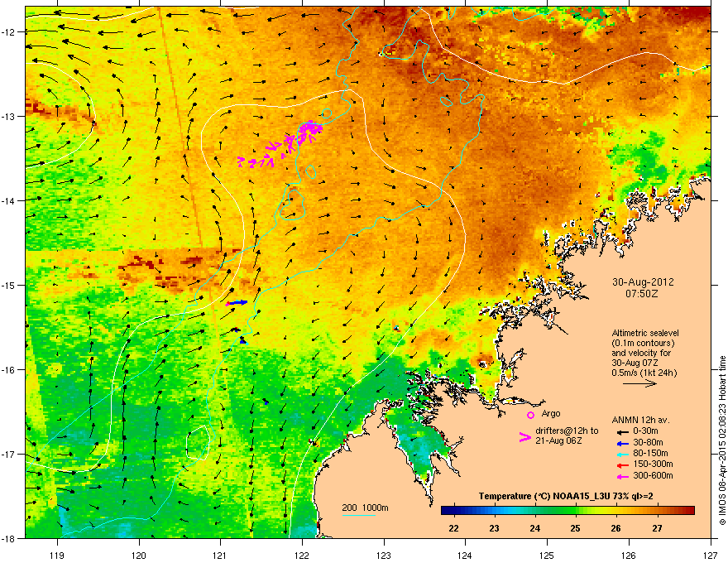Click the temperature color scale bar
The width and height of the screenshot is (728, 563).
click(568, 511)
